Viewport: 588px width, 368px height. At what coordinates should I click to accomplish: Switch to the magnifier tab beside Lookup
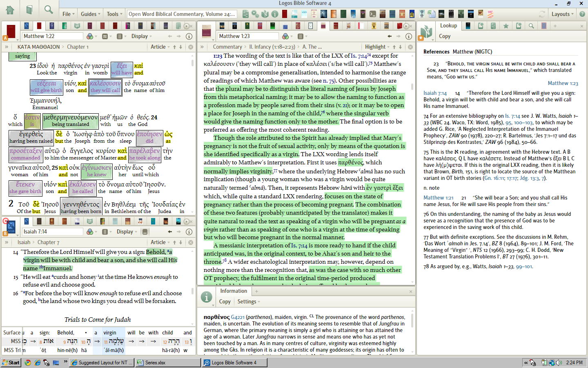(x=531, y=26)
